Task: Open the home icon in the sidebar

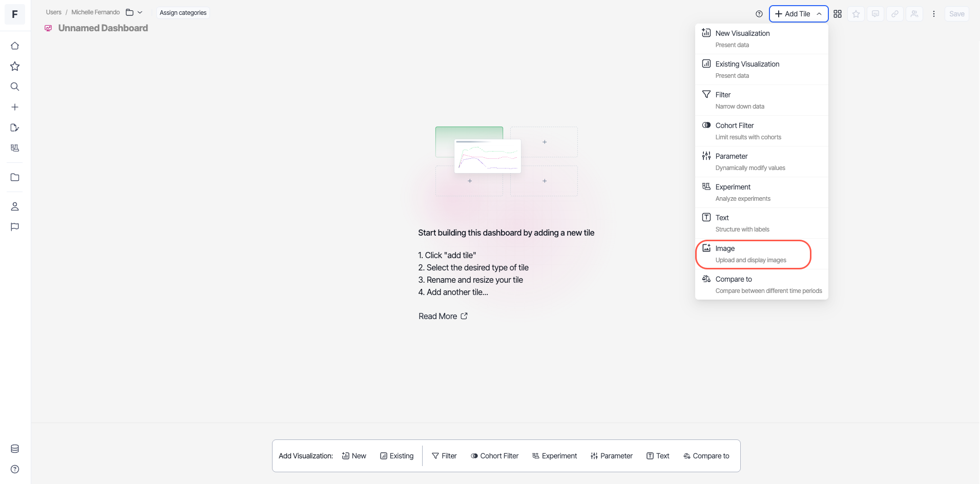Action: [x=15, y=46]
